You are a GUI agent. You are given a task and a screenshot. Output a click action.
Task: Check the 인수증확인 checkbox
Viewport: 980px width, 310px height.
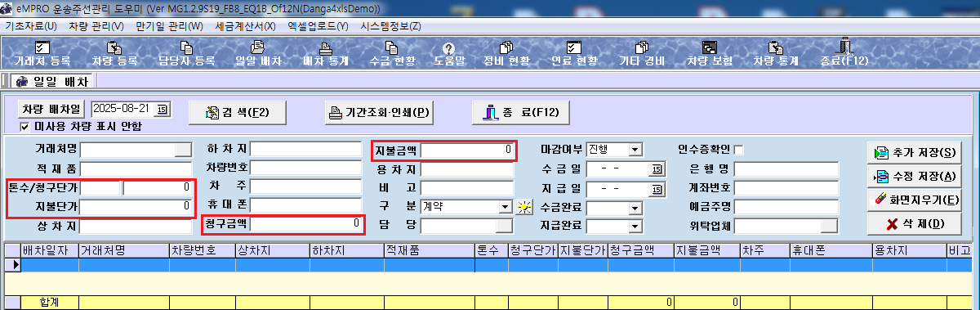click(739, 150)
